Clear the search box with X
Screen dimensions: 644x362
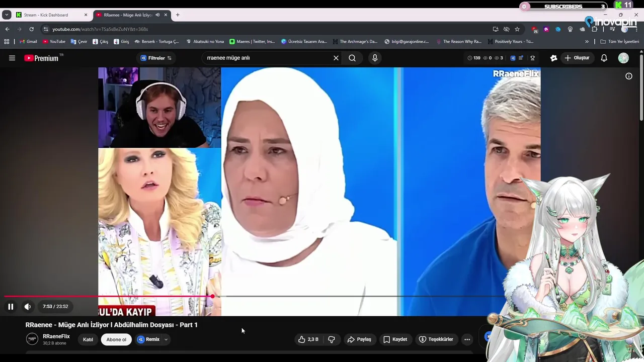click(x=336, y=58)
